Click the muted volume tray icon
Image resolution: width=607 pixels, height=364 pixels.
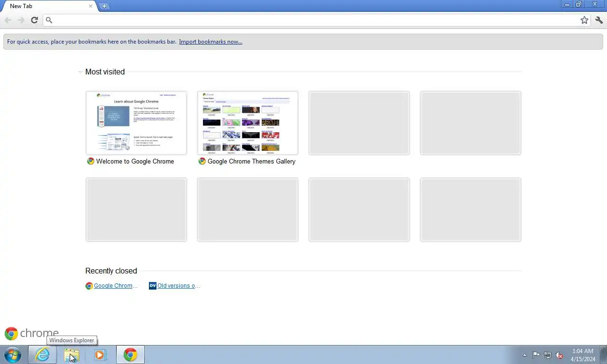click(559, 355)
